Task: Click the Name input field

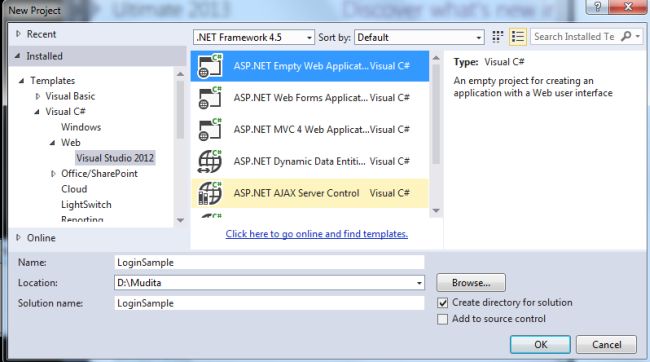Action: 269,262
